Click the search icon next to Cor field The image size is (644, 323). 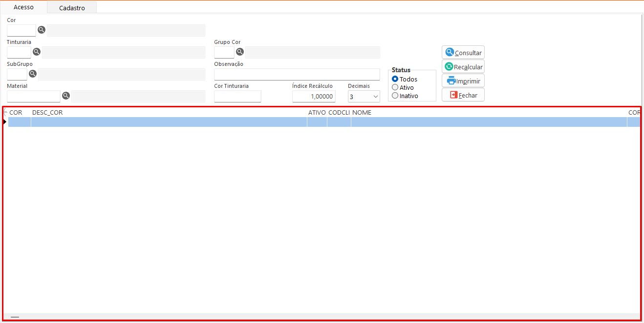pyautogui.click(x=42, y=30)
